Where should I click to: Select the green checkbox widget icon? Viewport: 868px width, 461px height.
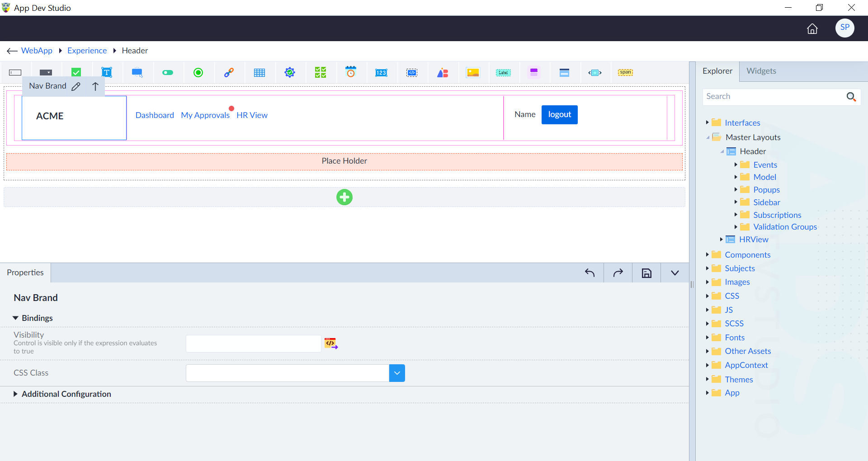click(76, 72)
